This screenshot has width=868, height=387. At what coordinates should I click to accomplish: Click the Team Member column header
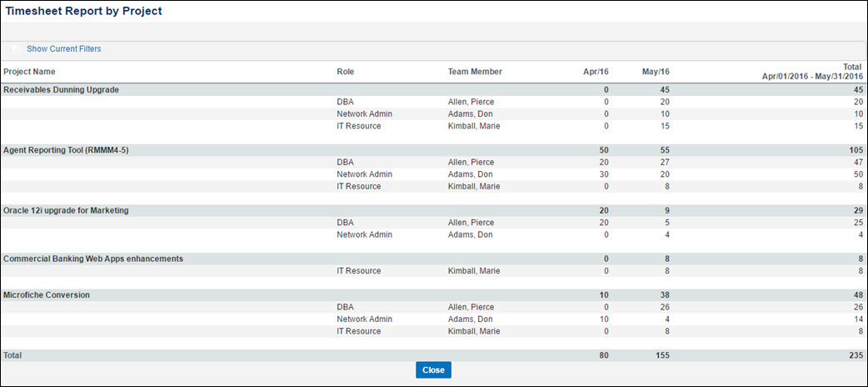coord(475,72)
